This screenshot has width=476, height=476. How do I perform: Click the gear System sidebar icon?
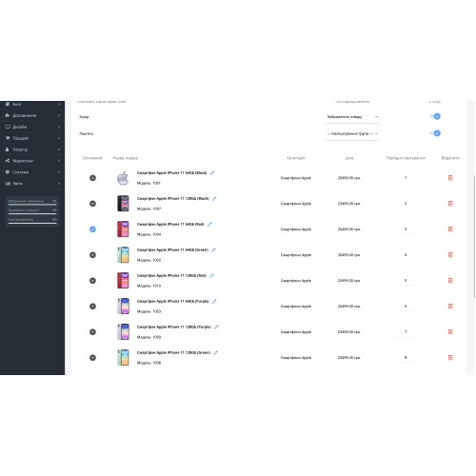coord(8,172)
